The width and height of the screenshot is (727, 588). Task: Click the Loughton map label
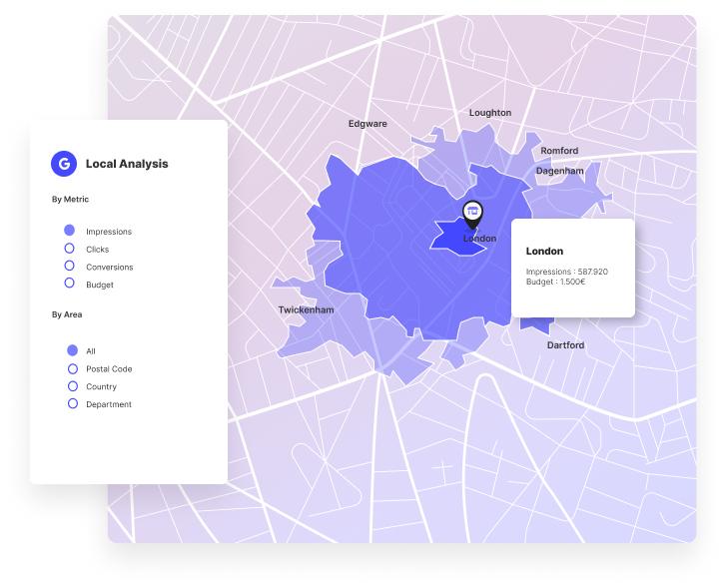tap(490, 113)
